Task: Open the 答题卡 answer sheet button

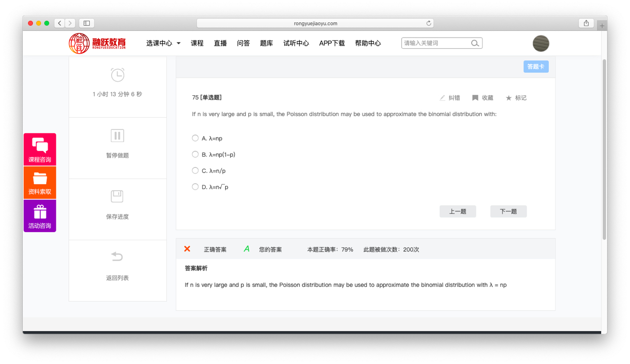Action: click(x=536, y=67)
